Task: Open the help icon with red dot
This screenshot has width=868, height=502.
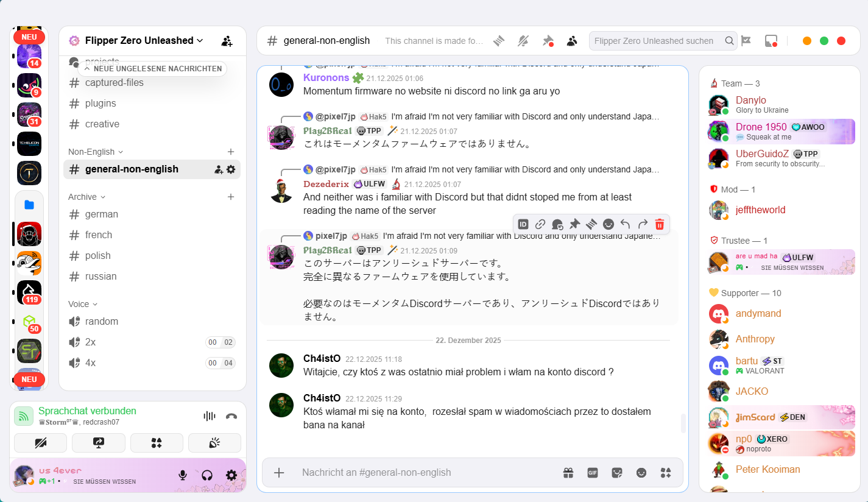Action: point(771,41)
